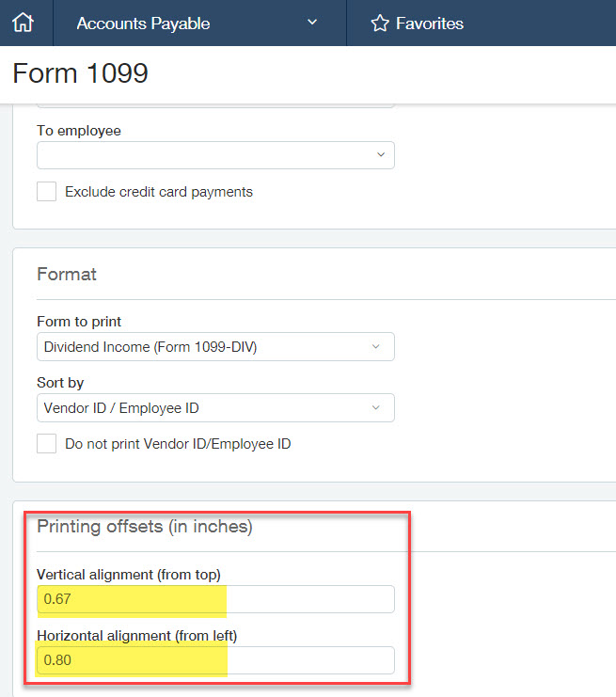Open the Favorites menu label

pos(430,24)
